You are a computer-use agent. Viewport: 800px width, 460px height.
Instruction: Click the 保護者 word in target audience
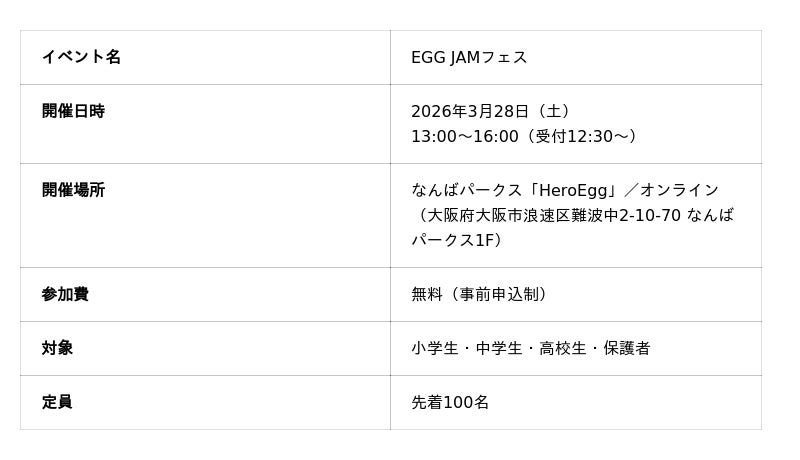(627, 348)
